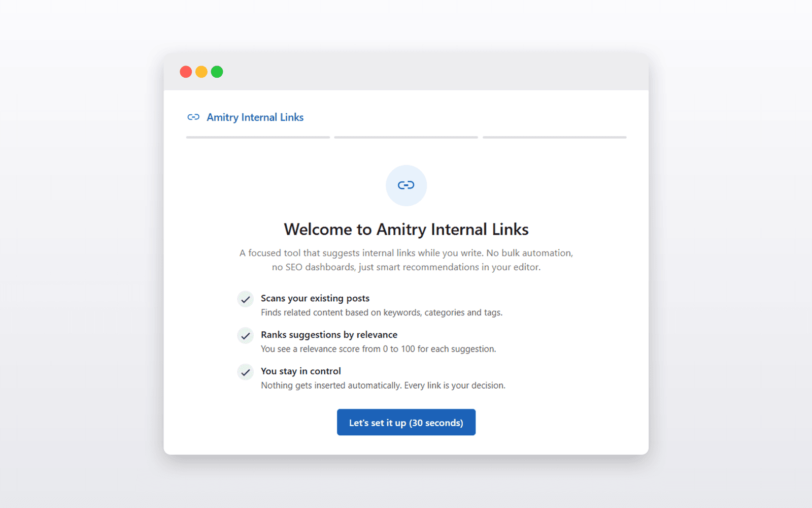
Task: Click Let's set it up (30 seconds) button
Action: tap(406, 422)
